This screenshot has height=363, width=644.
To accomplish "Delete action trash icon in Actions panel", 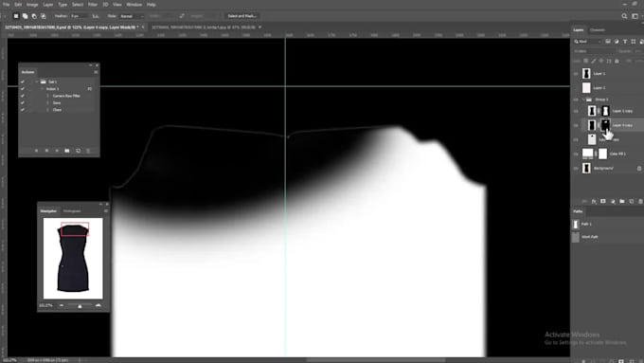I will (x=88, y=151).
